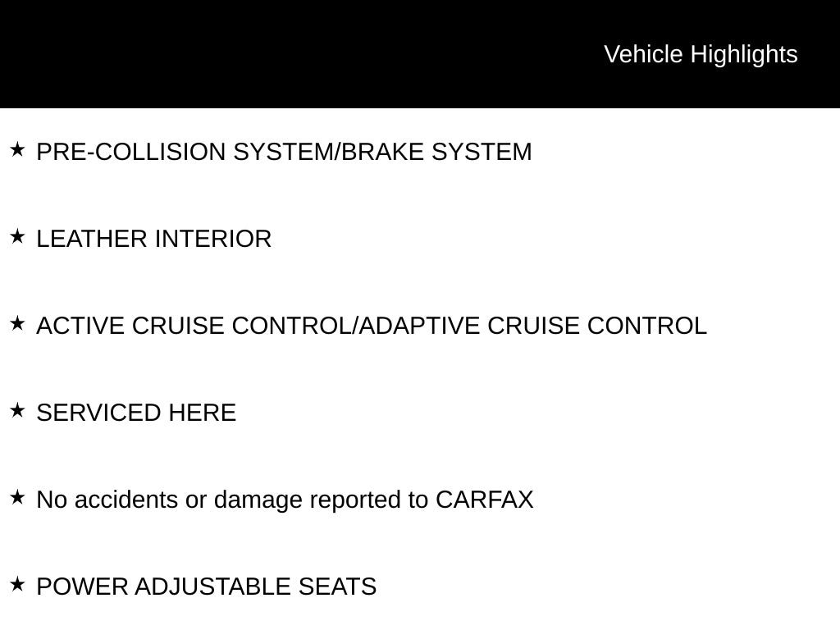Viewport: 840px width, 630px height.
Task: Select the PRE-COLLISION SYSTEM/BRAKE SYSTEM text
Action: (284, 152)
